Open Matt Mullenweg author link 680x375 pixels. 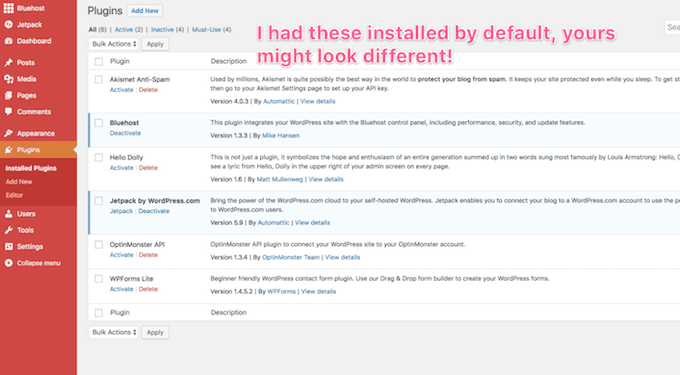[280, 179]
